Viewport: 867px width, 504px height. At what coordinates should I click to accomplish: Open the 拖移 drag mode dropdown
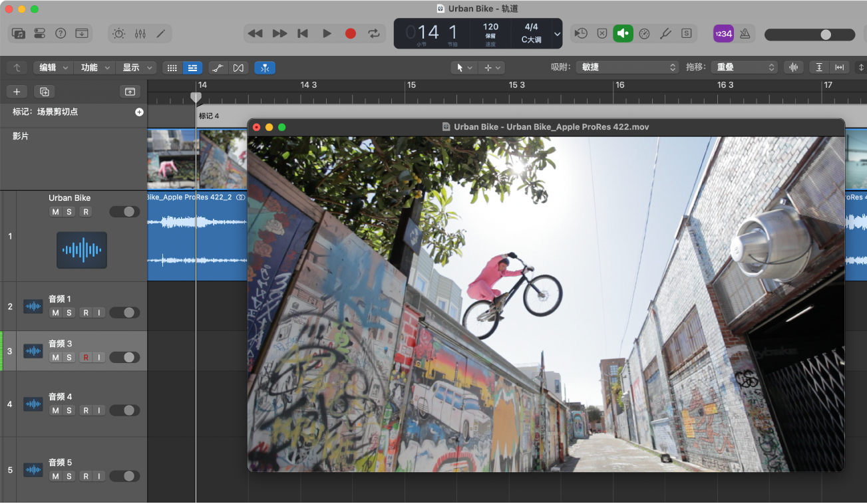(x=743, y=67)
